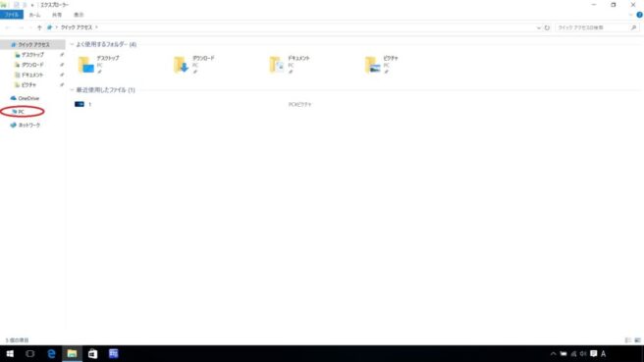
Task: Collapse the 最近使用したファイル group
Action: point(72,90)
